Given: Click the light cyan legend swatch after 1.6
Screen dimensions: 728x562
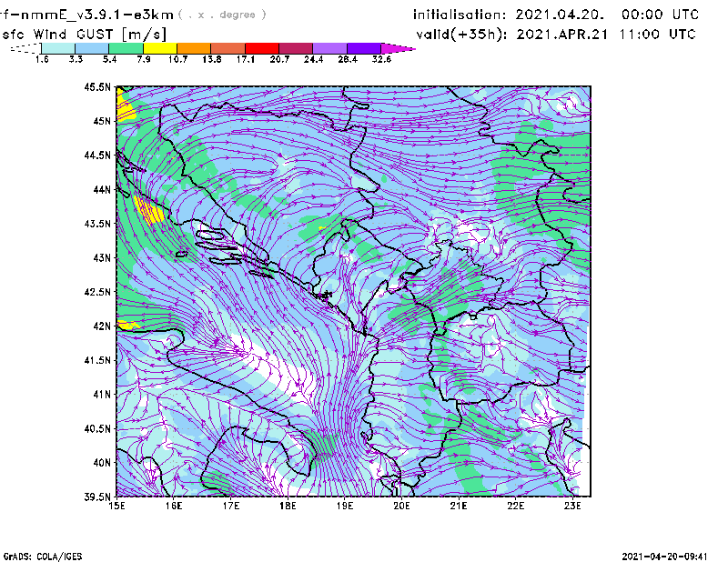Looking at the screenshot, I should pos(58,48).
